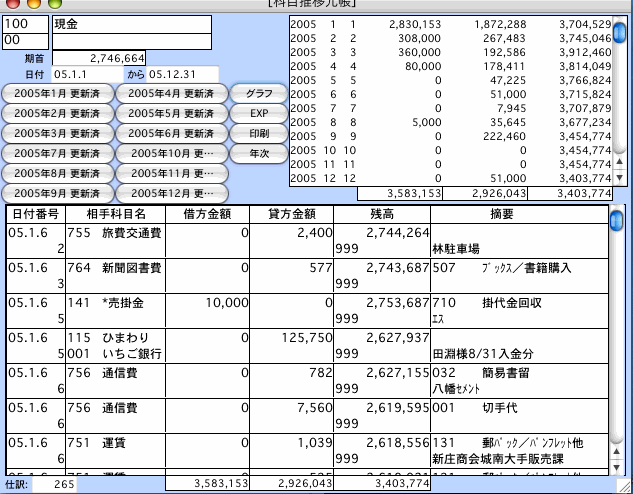This screenshot has height=494, width=633.
Task: Choose the 2005年4月 更新済 month button
Action: pos(171,93)
